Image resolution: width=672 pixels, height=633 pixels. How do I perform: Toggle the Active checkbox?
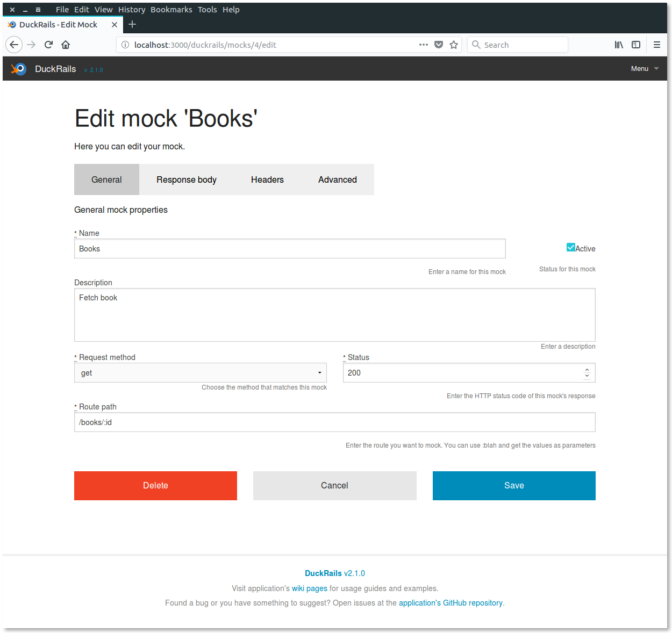point(571,247)
